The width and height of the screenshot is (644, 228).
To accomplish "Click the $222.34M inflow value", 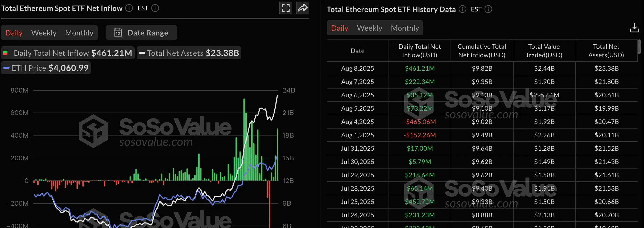I will [x=420, y=82].
